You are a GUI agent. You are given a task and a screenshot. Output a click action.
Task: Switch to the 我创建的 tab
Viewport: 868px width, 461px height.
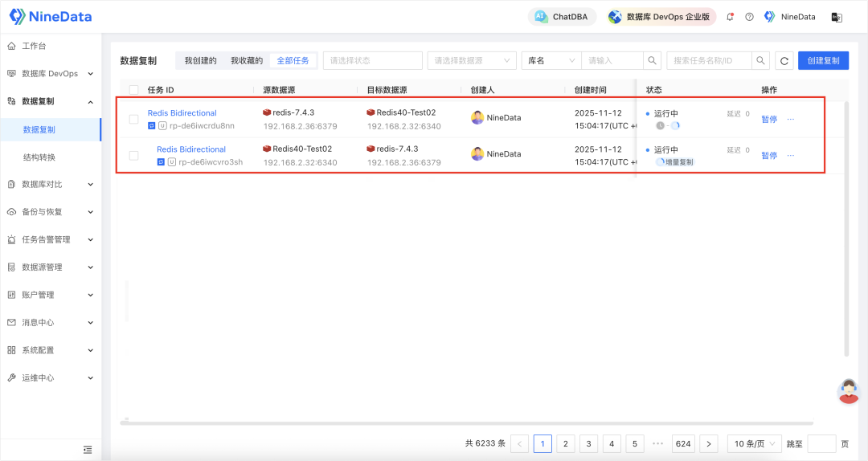tap(200, 61)
